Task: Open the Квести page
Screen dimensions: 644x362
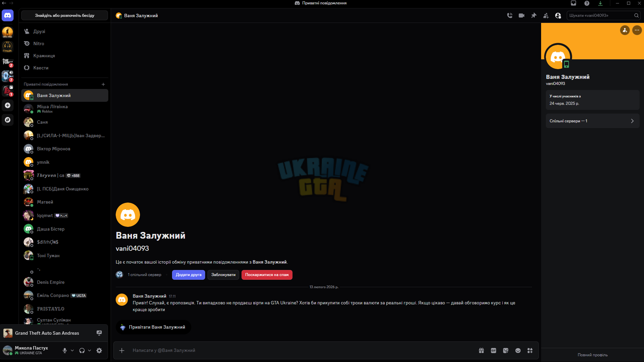Action: coord(65,68)
